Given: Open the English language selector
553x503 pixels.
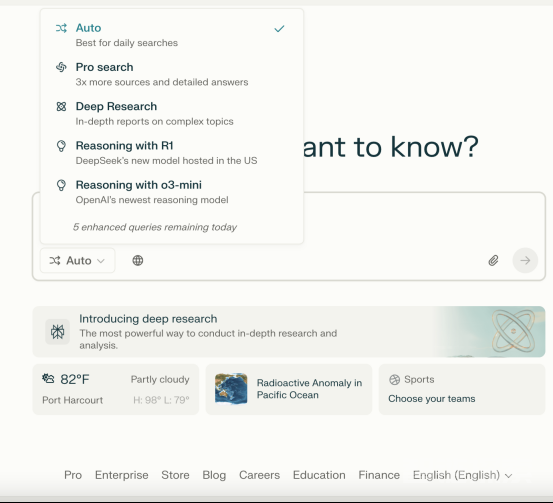Looking at the screenshot, I should (462, 475).
